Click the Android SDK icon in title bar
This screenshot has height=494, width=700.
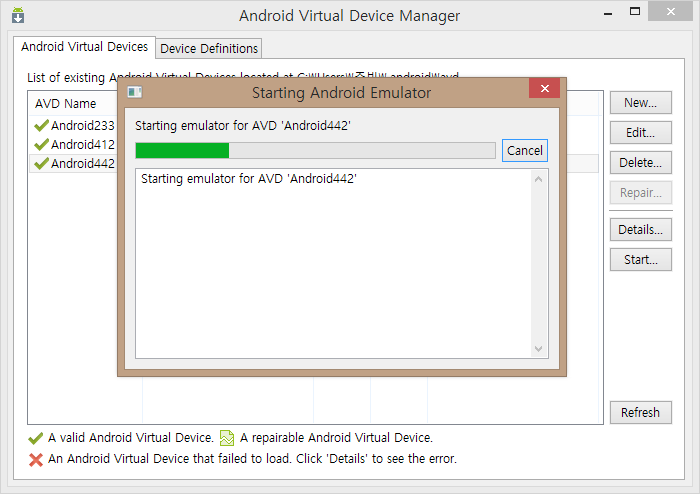point(18,15)
